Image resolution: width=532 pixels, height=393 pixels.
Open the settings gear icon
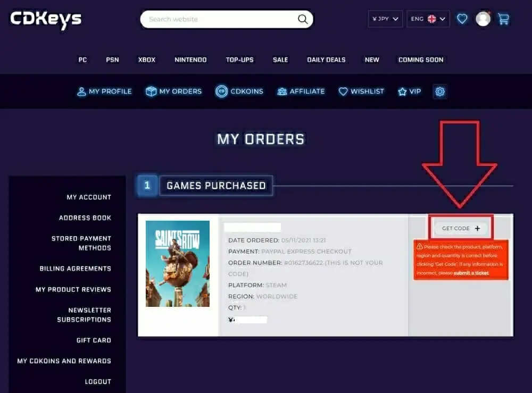coord(440,91)
